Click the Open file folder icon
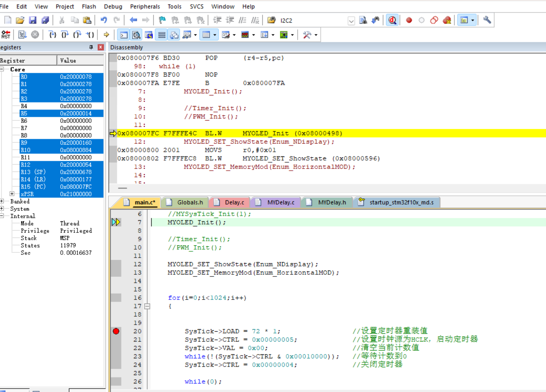Screen dimensions: 546x392 (20, 20)
